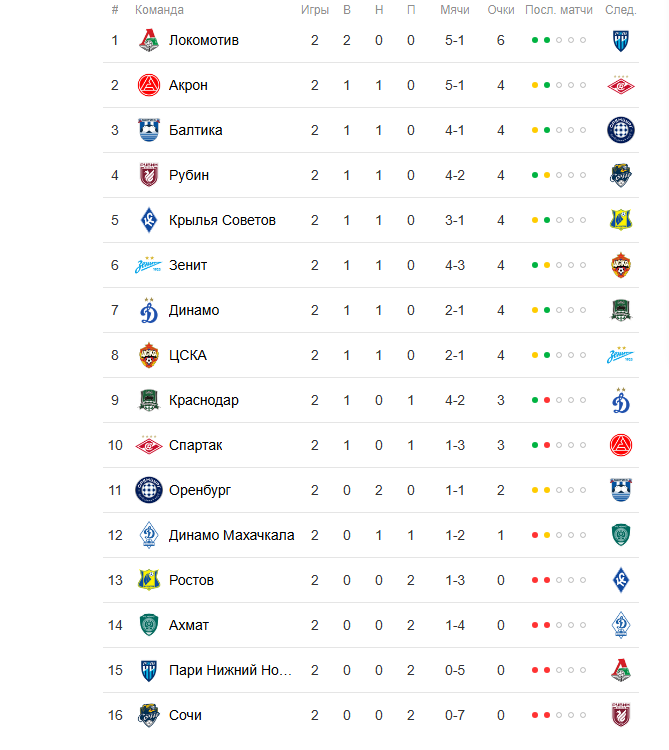Viewport: 669px width, 750px height.
Task: Click Сочи's next opponent Рубин crest
Action: [x=621, y=715]
